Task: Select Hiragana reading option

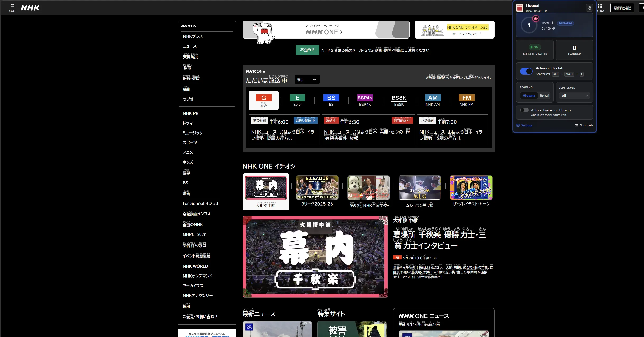Action: (529, 96)
